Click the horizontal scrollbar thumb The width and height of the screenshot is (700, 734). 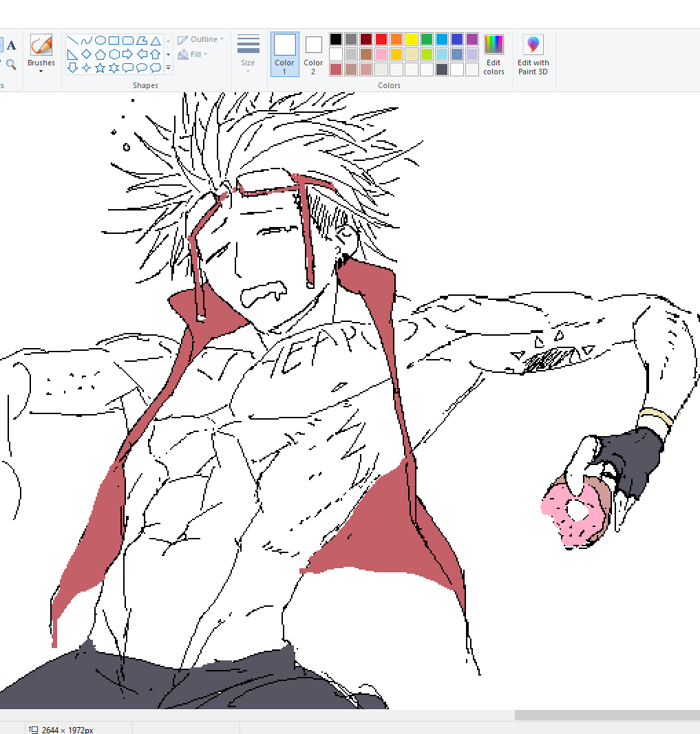coord(607,715)
